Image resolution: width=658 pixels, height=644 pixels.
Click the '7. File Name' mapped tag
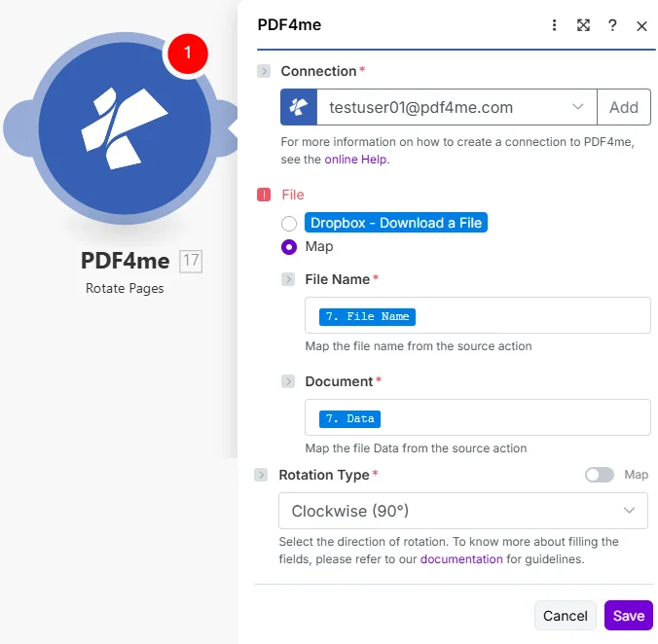[x=367, y=316]
